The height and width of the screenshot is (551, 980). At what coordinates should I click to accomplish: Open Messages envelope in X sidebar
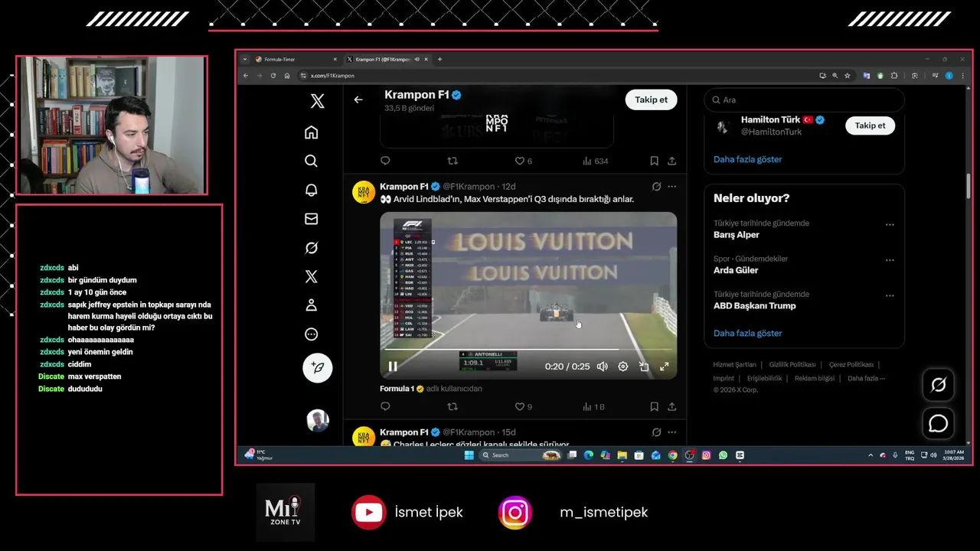(x=311, y=219)
